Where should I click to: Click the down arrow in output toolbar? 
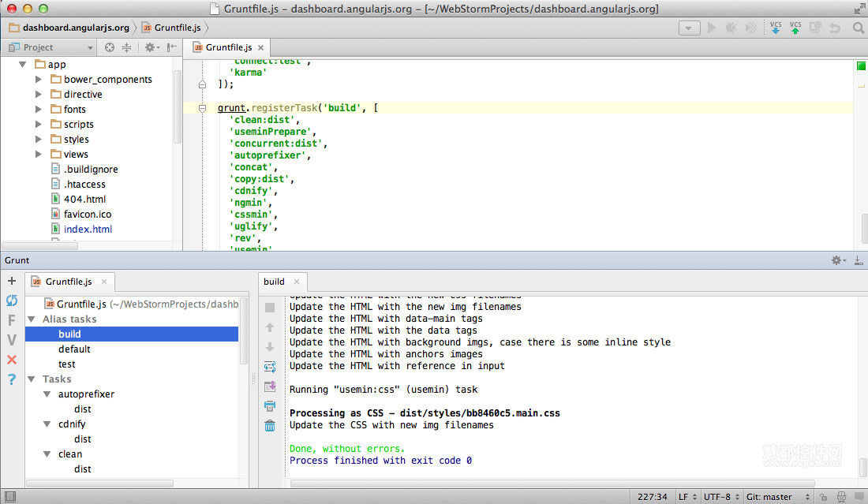[x=270, y=347]
